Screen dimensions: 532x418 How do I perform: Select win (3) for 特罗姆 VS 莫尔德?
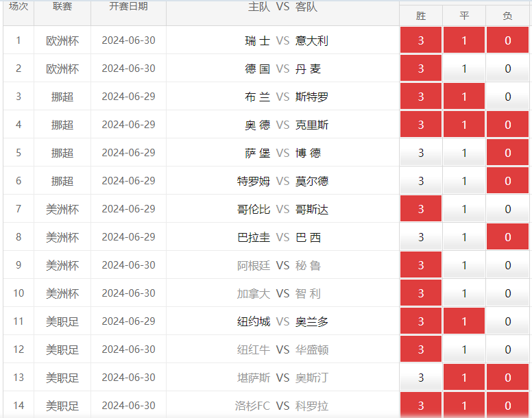[421, 181]
